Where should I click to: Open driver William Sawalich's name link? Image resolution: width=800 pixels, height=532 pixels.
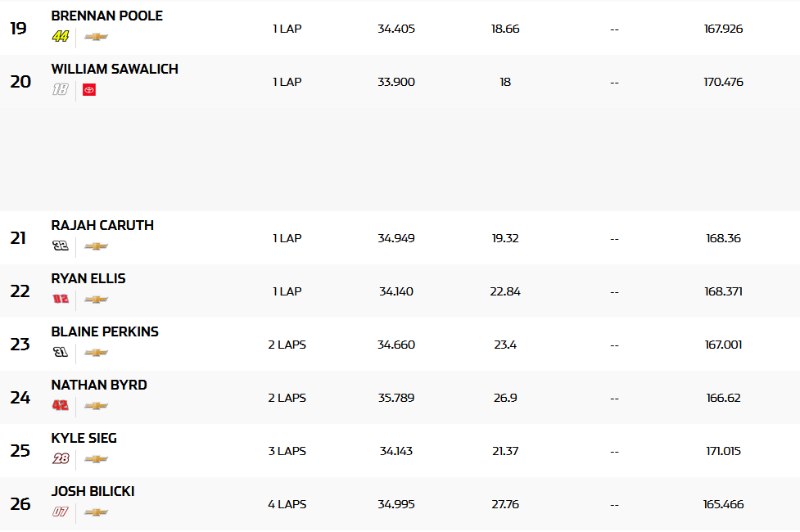(x=115, y=69)
